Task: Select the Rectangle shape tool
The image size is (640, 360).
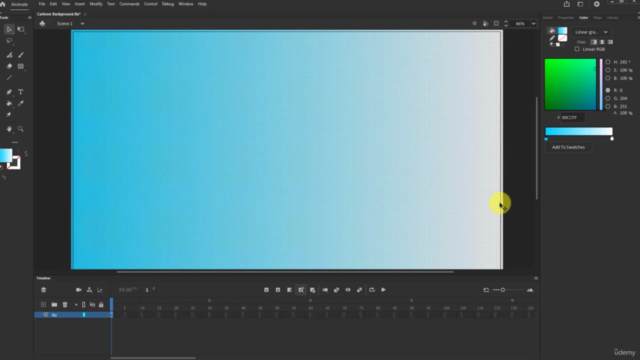Action: [x=21, y=66]
